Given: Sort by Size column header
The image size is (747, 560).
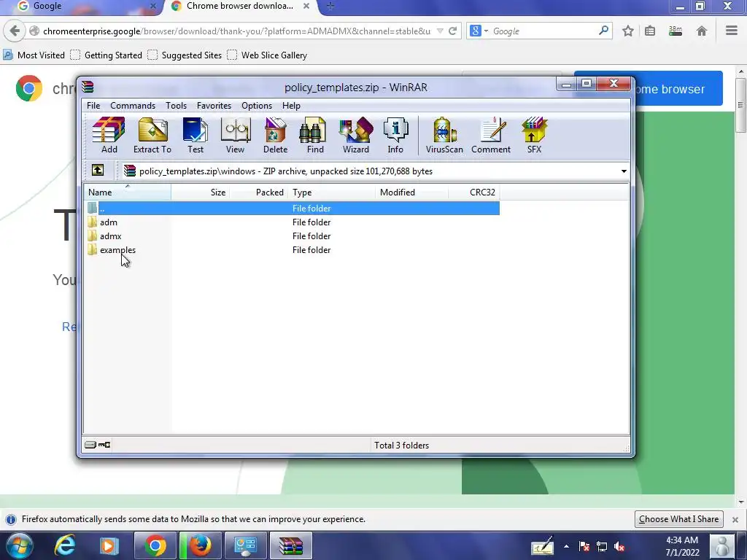Looking at the screenshot, I should click(200, 192).
